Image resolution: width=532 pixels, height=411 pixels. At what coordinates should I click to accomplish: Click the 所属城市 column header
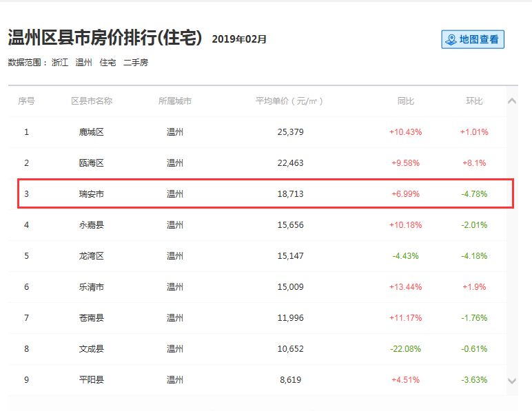[x=175, y=101]
